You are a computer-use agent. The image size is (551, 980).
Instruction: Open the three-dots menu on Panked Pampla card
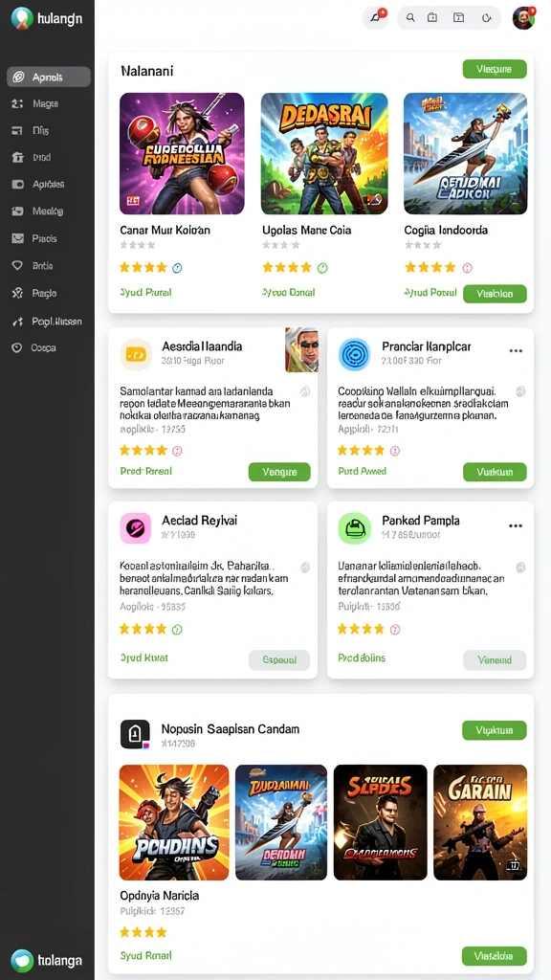click(x=516, y=526)
